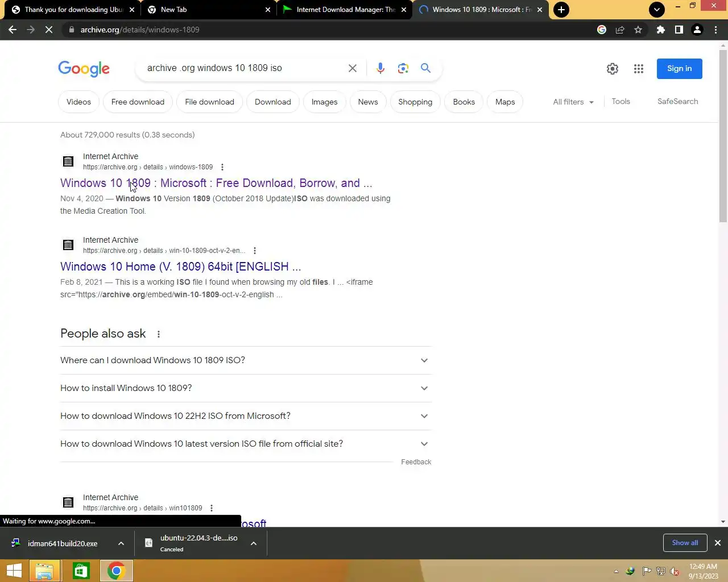The width and height of the screenshot is (728, 582).
Task: Open File Explorer from the taskbar
Action: pos(44,571)
